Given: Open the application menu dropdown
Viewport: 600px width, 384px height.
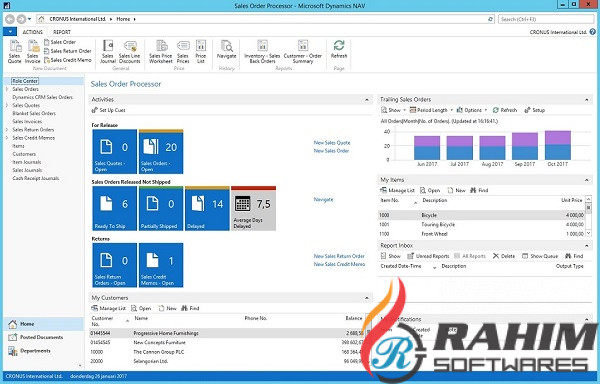Looking at the screenshot, I should [10, 32].
